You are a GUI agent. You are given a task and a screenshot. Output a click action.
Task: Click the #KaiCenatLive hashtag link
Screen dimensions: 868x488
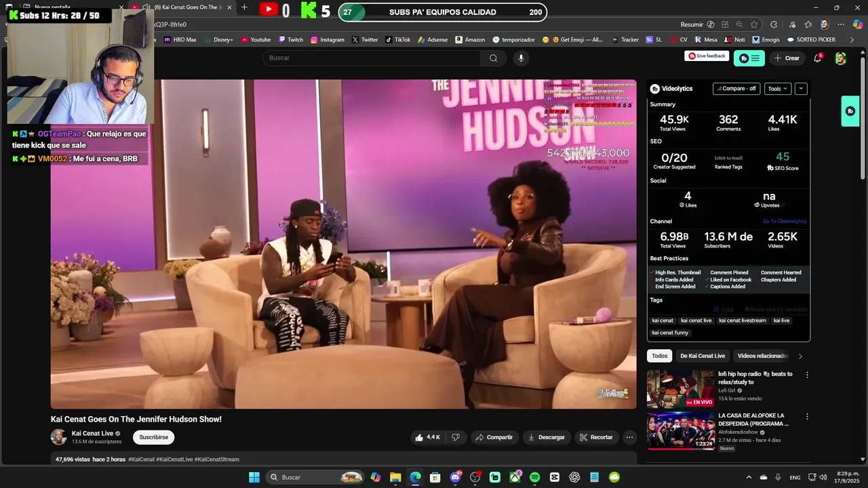[174, 460]
